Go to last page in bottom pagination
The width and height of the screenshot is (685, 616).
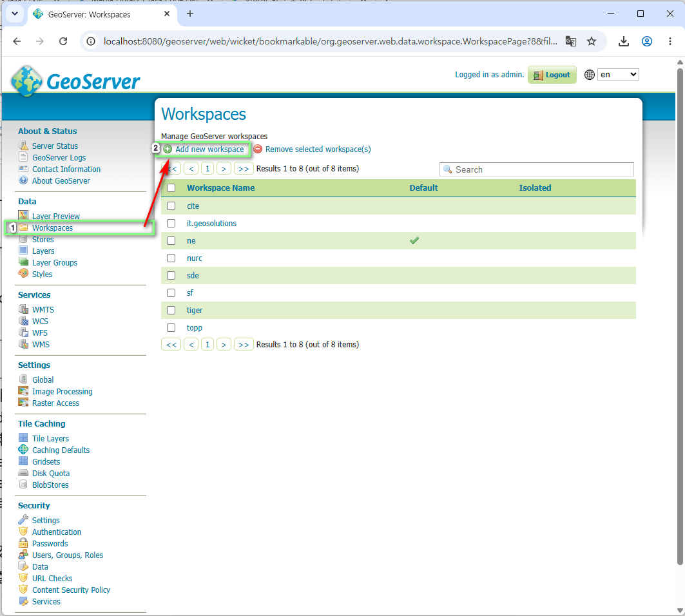click(244, 345)
